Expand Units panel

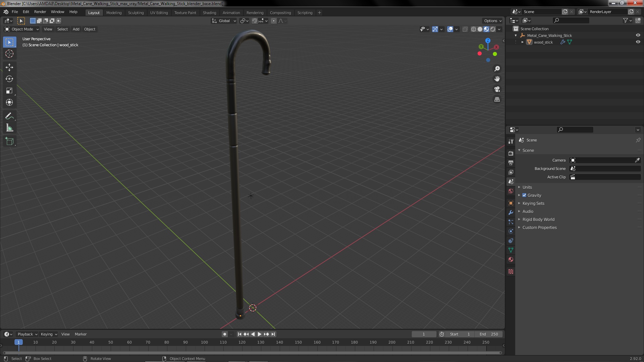tap(527, 187)
